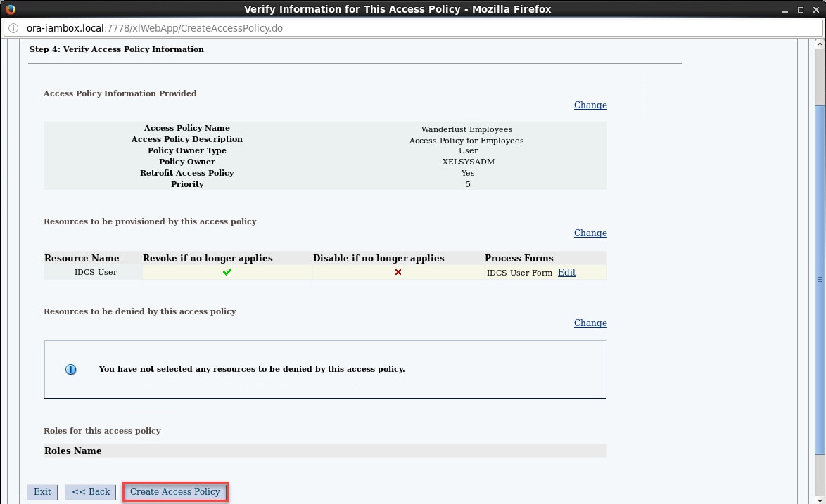
Task: Click the red X under Disable if no longer applies
Action: (398, 272)
